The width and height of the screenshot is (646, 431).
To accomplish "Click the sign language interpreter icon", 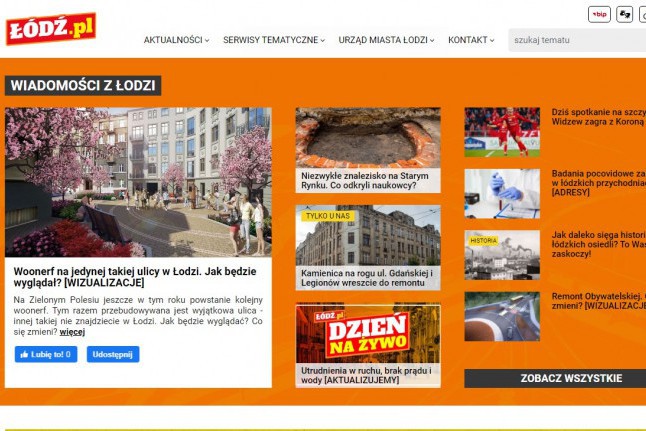I will [x=624, y=14].
